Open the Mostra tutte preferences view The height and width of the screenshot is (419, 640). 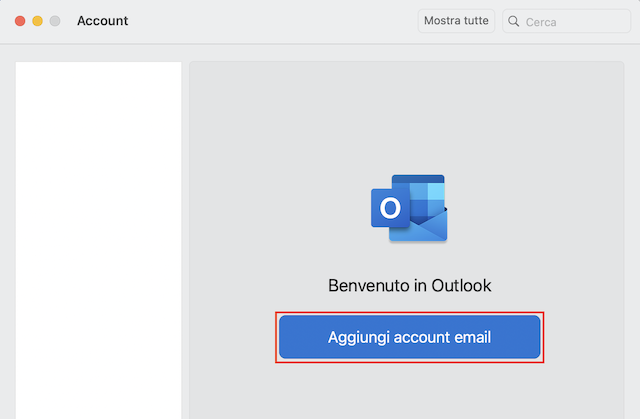[x=456, y=21]
